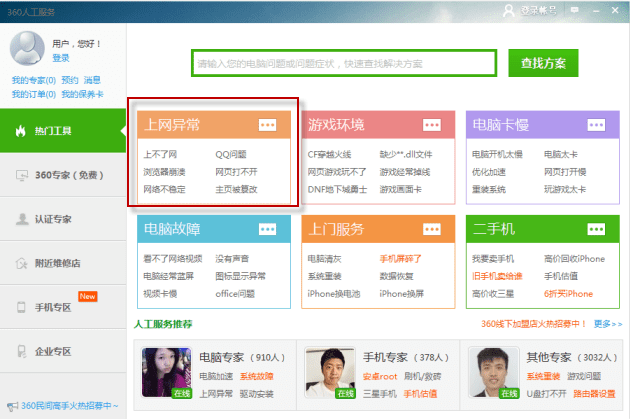Click 安卓root under 手机专家

point(380,376)
